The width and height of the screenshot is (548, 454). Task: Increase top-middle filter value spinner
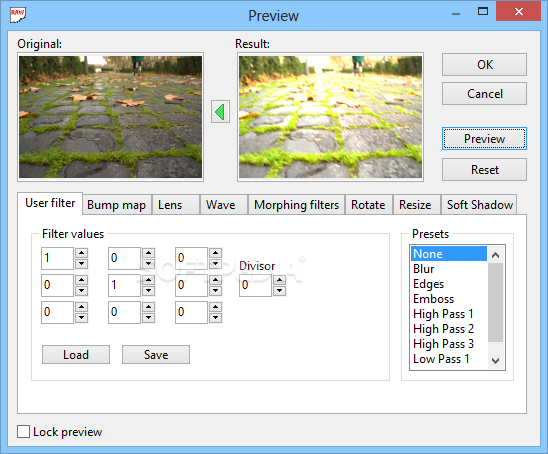pyautogui.click(x=149, y=253)
